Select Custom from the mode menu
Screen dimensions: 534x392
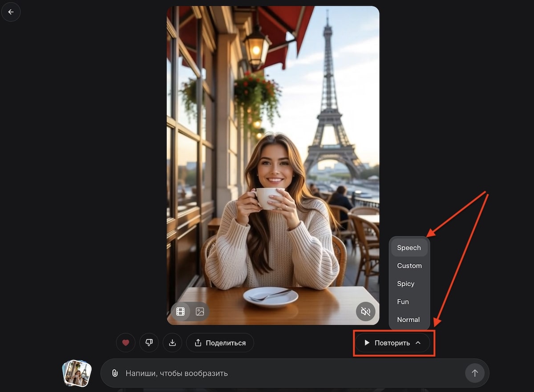tap(409, 266)
